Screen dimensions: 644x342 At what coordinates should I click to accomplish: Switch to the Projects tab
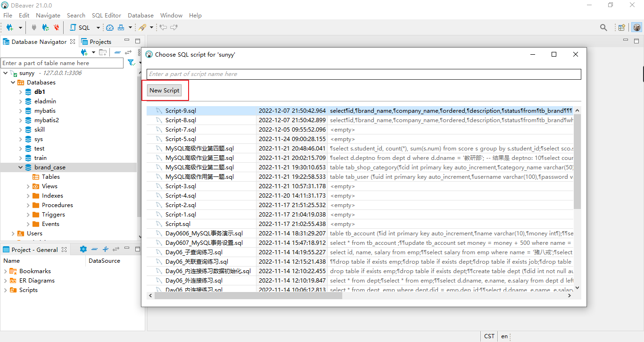[x=96, y=42]
